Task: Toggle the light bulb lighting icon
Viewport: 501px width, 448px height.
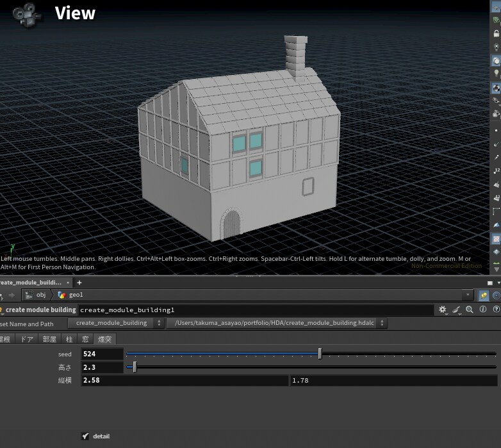Action: point(497,73)
